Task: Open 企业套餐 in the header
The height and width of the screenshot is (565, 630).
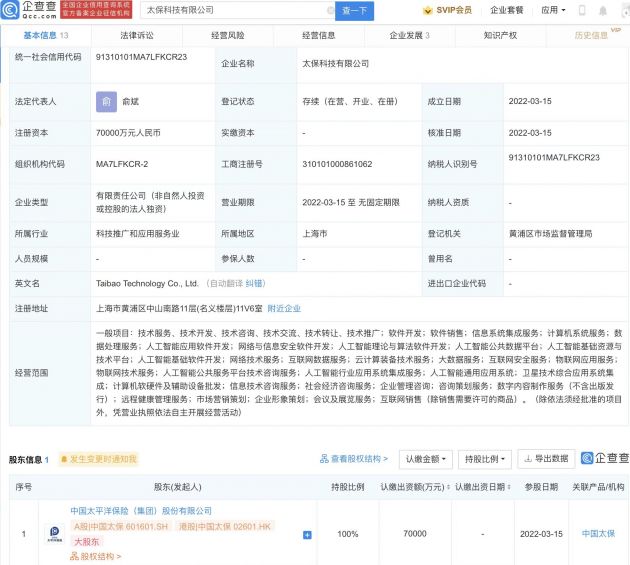Action: click(x=507, y=10)
